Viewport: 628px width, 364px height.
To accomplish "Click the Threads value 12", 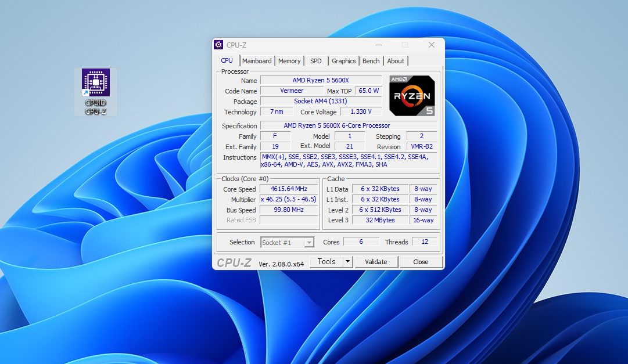I will point(425,242).
